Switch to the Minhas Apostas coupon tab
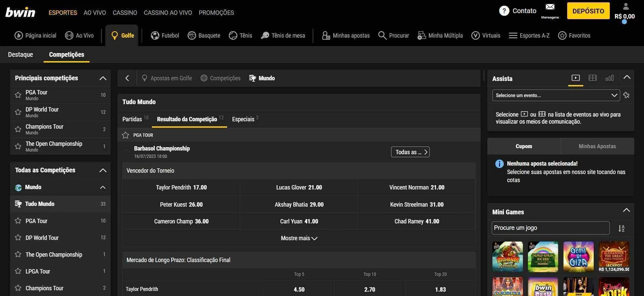 tap(597, 146)
